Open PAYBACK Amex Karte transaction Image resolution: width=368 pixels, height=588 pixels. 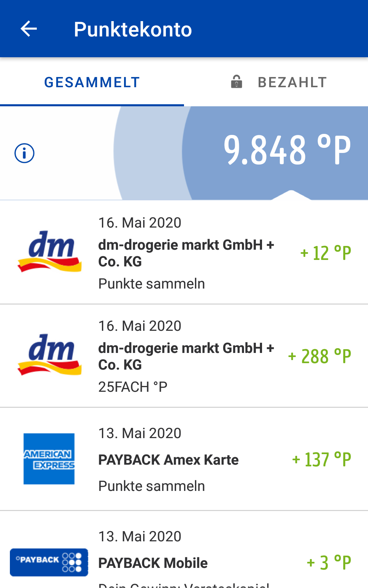[x=184, y=459]
